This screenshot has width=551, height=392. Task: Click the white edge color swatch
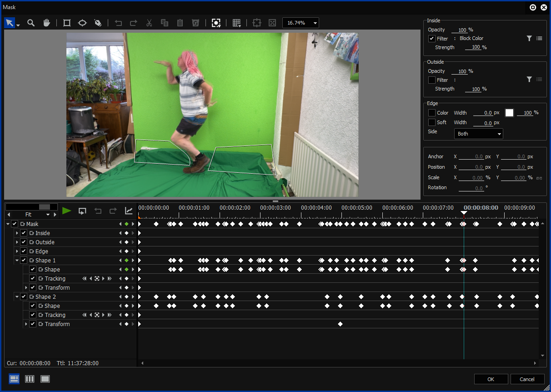point(509,113)
